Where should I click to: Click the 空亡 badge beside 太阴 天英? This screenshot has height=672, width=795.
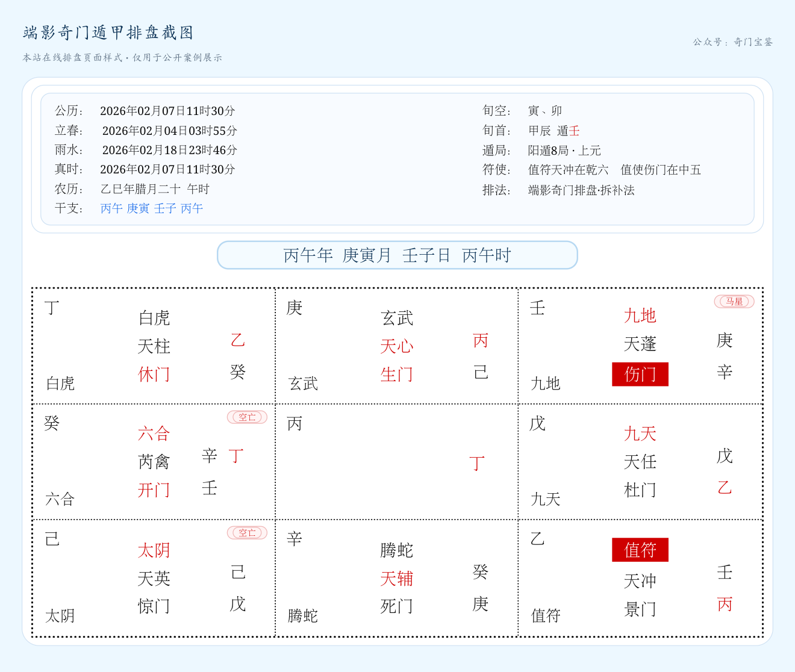coord(247,533)
